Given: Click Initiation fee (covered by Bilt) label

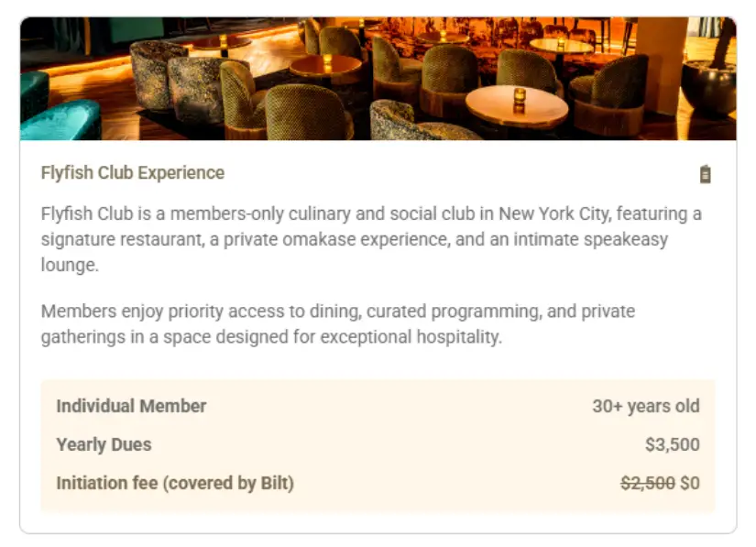Looking at the screenshot, I should click(175, 483).
